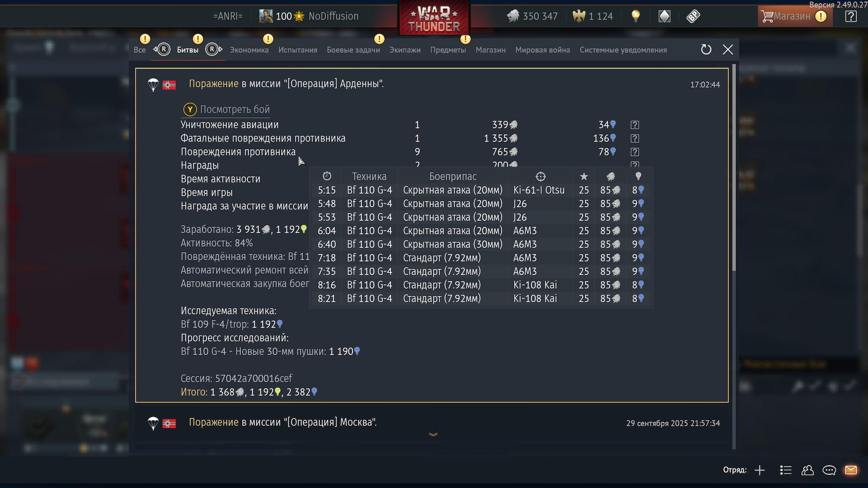
Task: Select the Экипажи tab
Action: tap(405, 50)
